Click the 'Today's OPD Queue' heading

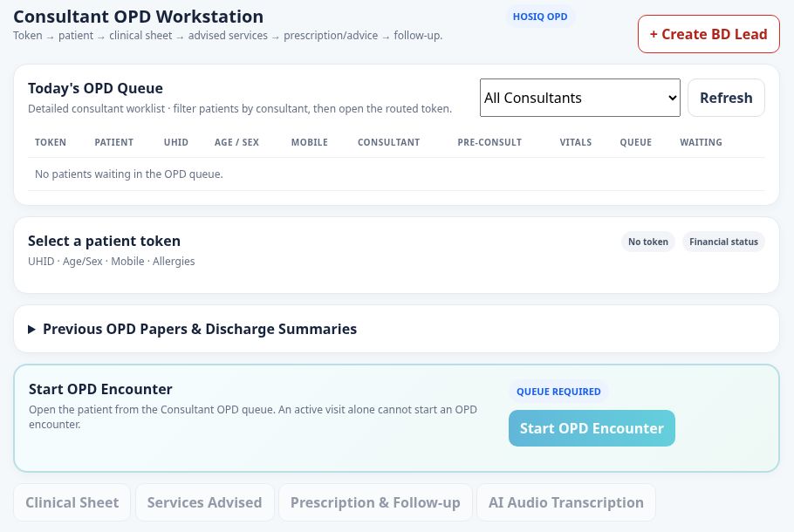pyautogui.click(x=95, y=88)
